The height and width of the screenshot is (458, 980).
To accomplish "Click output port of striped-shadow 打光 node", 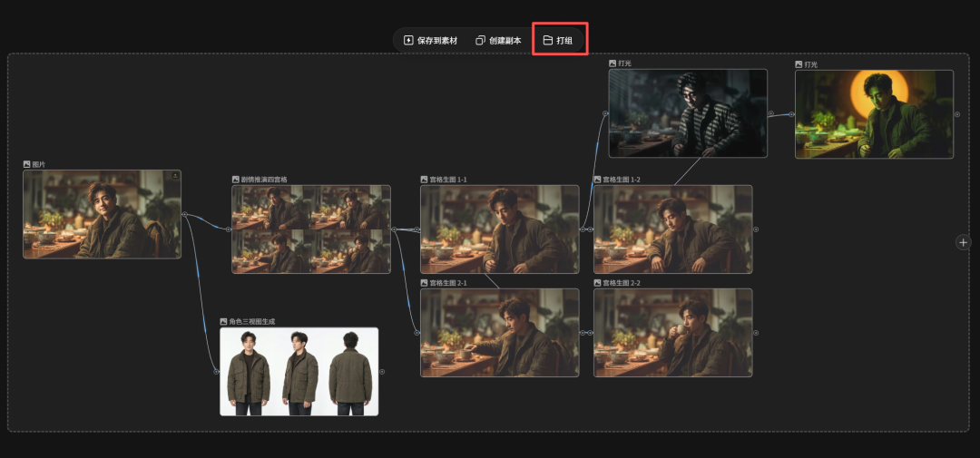I will (770, 113).
